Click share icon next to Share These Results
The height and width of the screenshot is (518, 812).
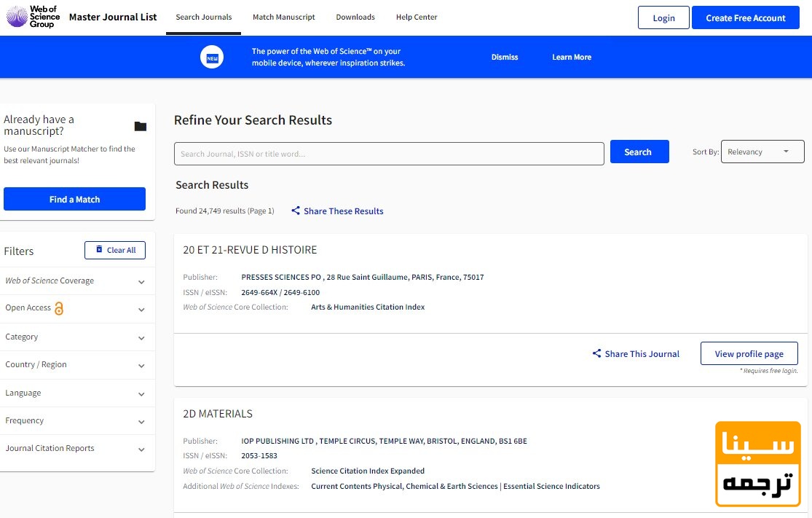pos(296,211)
